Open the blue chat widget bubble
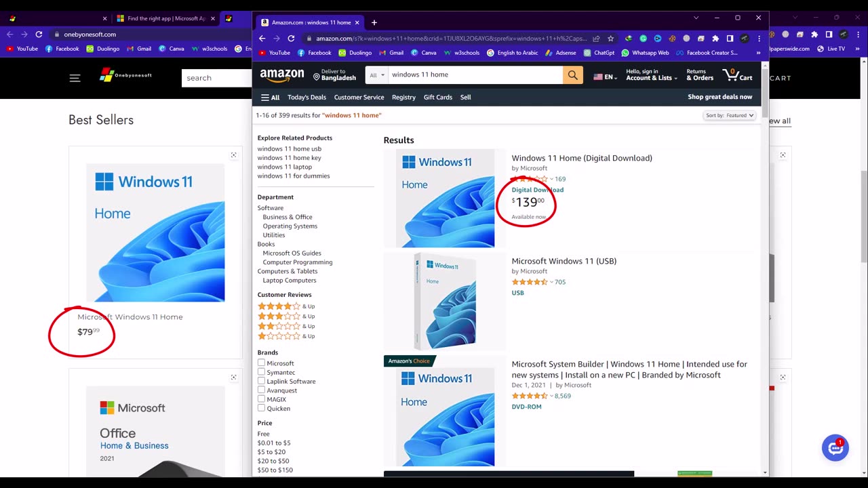The width and height of the screenshot is (868, 488). [835, 448]
